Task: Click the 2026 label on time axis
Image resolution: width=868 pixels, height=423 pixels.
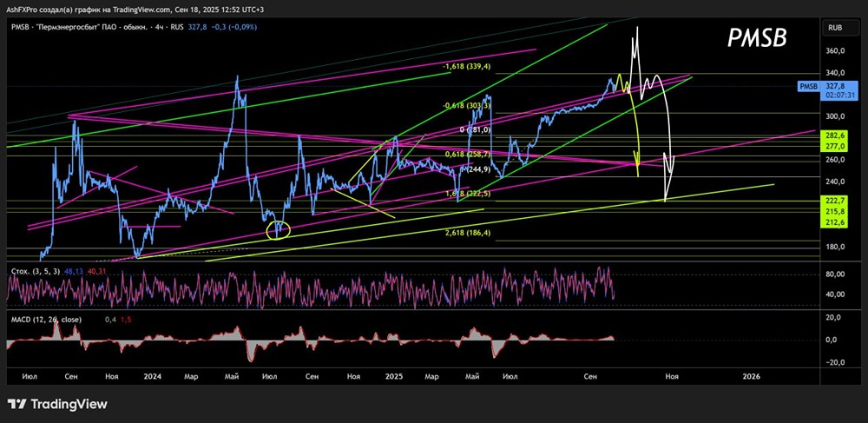Action: coord(751,376)
